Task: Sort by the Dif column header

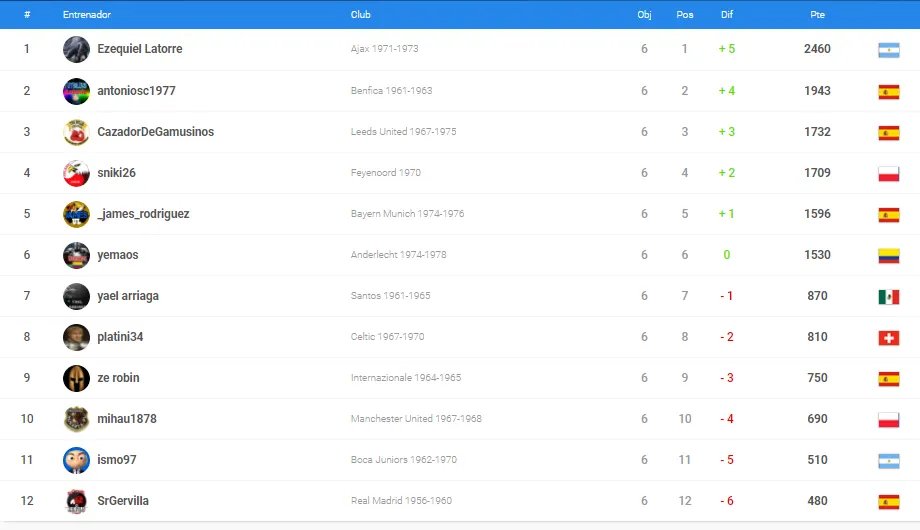Action: coord(727,15)
